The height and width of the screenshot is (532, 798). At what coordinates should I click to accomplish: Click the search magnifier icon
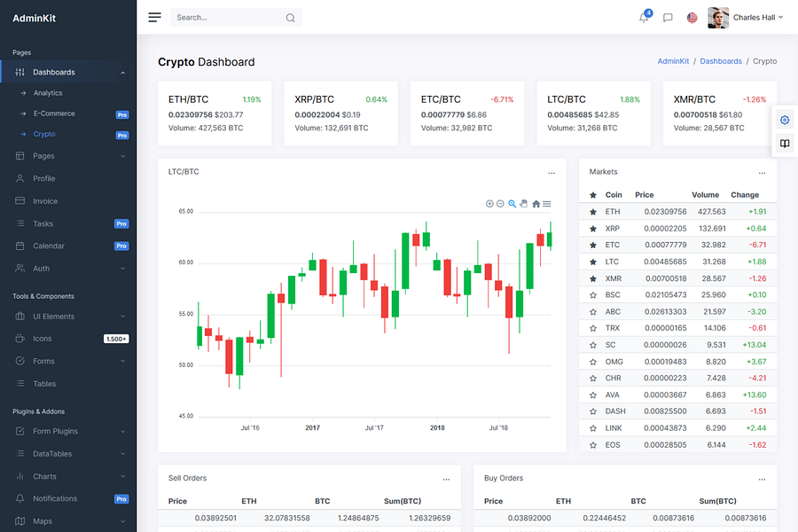pos(290,18)
